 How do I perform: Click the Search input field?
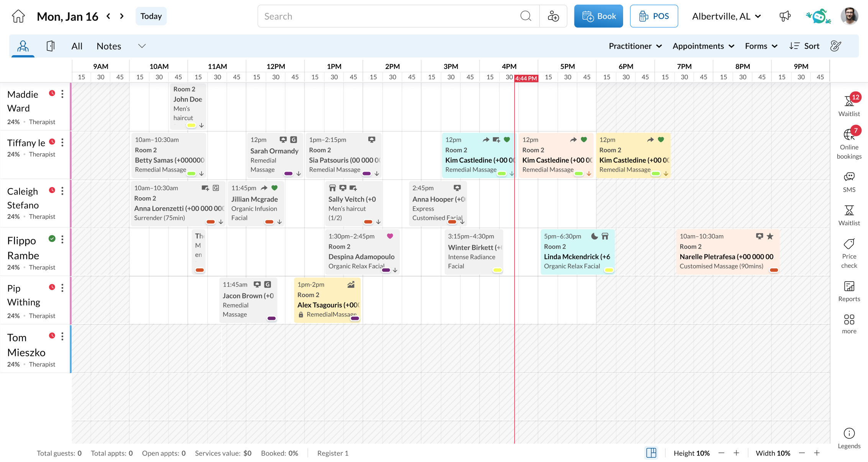(x=387, y=16)
